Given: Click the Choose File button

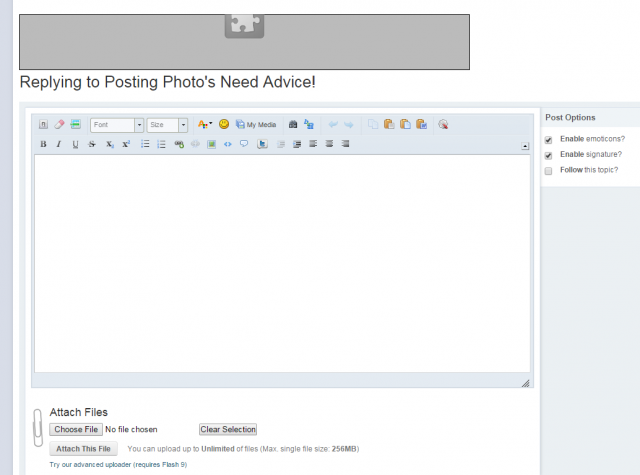Looking at the screenshot, I should [x=76, y=429].
